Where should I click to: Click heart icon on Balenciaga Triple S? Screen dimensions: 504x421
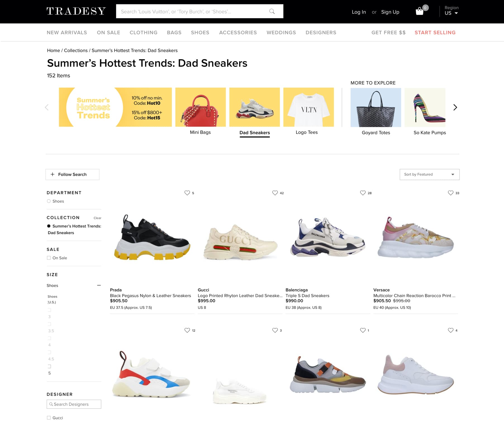click(363, 193)
